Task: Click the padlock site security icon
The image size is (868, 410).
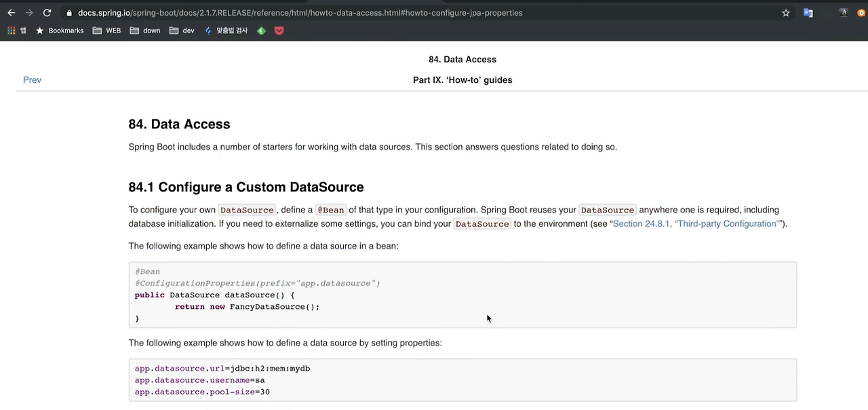Action: coord(69,13)
